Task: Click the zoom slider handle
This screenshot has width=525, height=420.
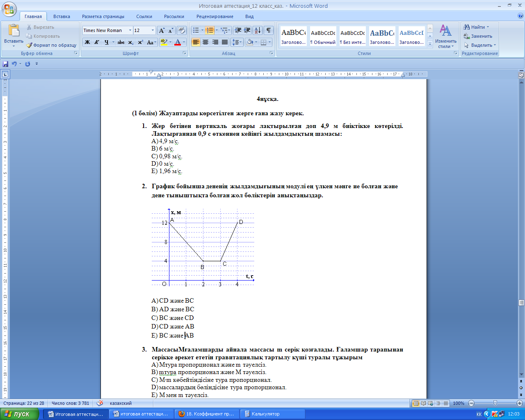Action: (495, 403)
